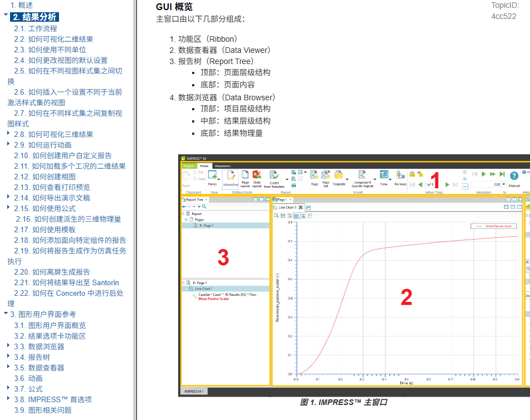Open 2.15. 如何使用公式
This screenshot has height=420, width=530.
tap(45, 208)
